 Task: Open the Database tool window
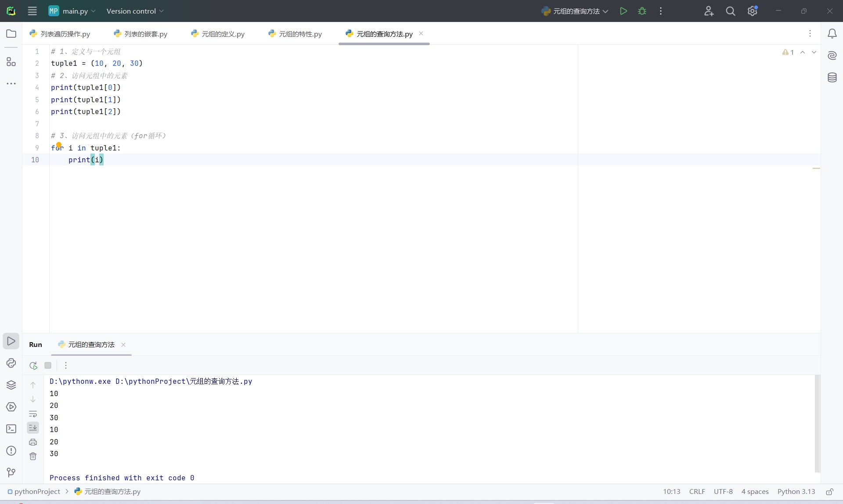832,78
